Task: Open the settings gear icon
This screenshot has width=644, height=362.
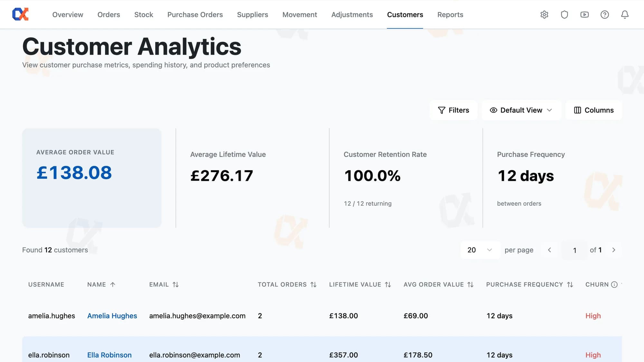Action: (544, 14)
